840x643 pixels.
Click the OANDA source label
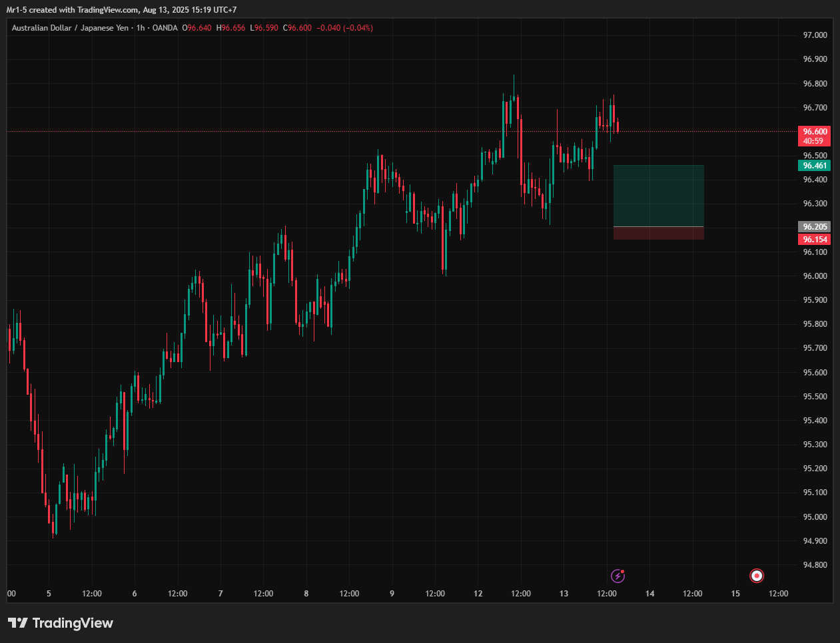(x=165, y=28)
